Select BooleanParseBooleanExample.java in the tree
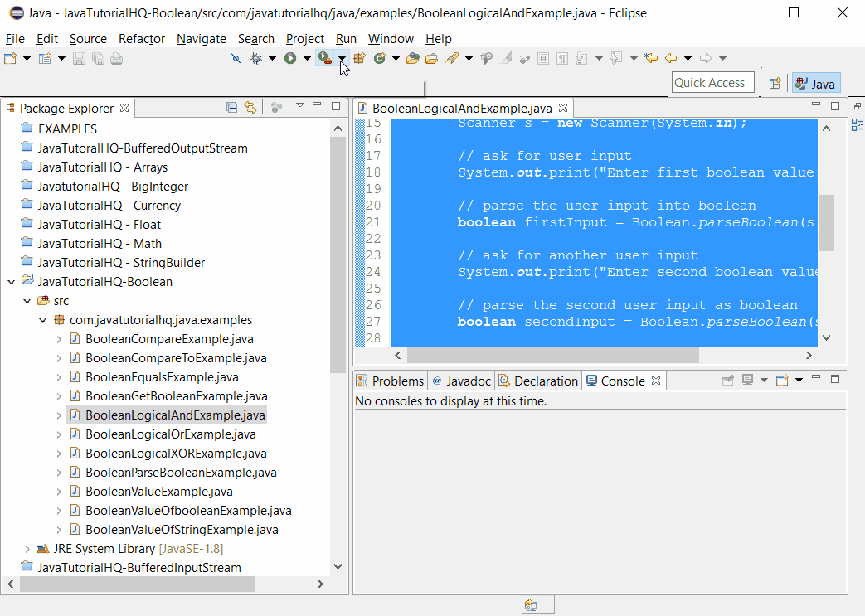Viewport: 865px width, 616px height. pyautogui.click(x=181, y=473)
